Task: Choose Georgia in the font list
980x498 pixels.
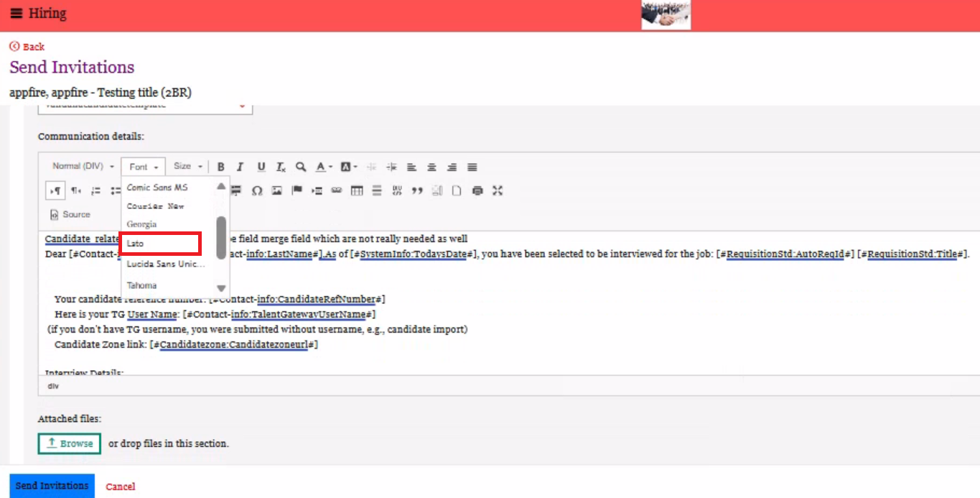Action: tap(142, 224)
